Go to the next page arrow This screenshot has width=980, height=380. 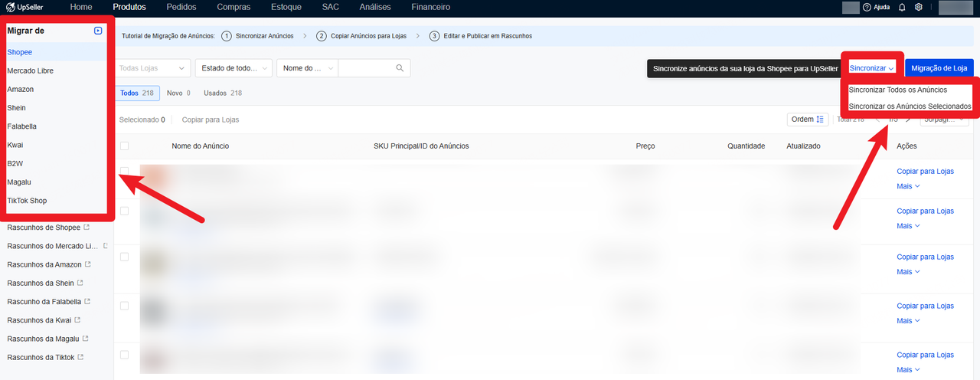click(908, 120)
